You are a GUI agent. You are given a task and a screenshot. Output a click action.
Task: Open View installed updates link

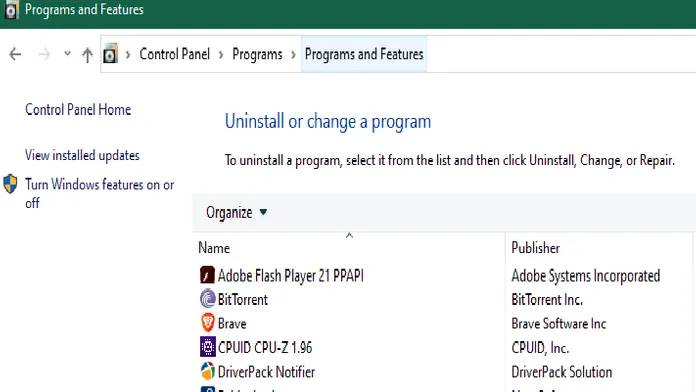[x=82, y=155]
